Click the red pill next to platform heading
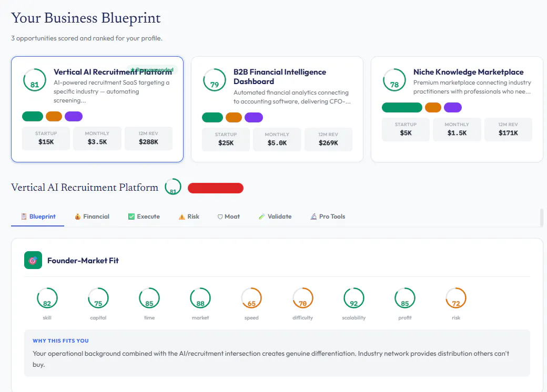The image size is (547, 392). click(216, 188)
